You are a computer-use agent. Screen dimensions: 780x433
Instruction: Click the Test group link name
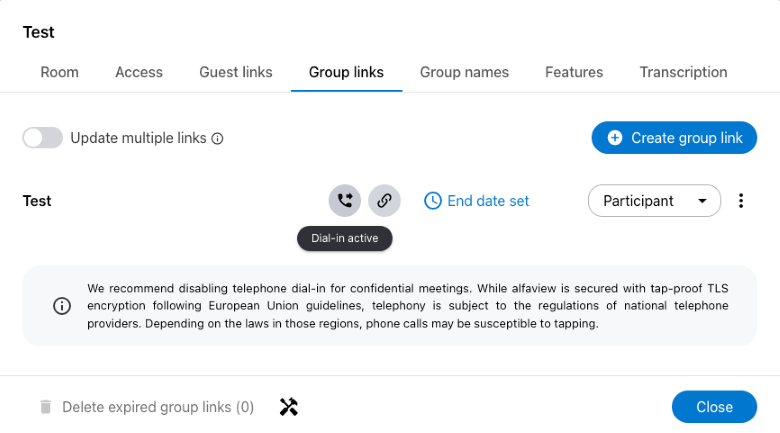point(37,201)
